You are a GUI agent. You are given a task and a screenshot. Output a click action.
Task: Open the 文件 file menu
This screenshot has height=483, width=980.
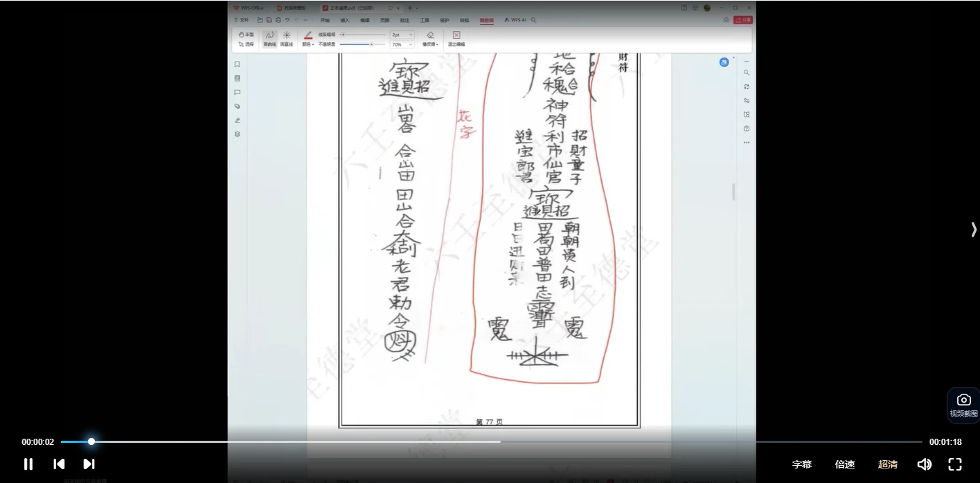[242, 21]
